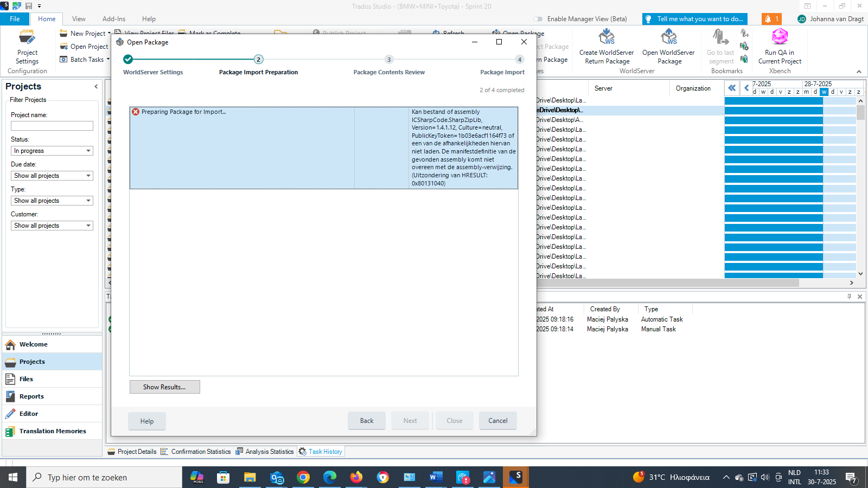Click down arrow of projects vertical scrollbar
The height and width of the screenshot is (488, 868).
tap(860, 274)
